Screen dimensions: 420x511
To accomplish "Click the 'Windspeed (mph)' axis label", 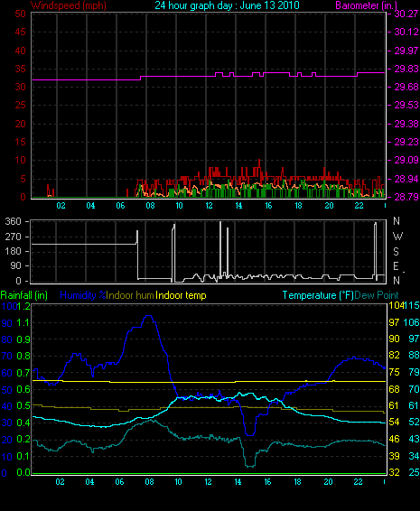I will [x=69, y=5].
